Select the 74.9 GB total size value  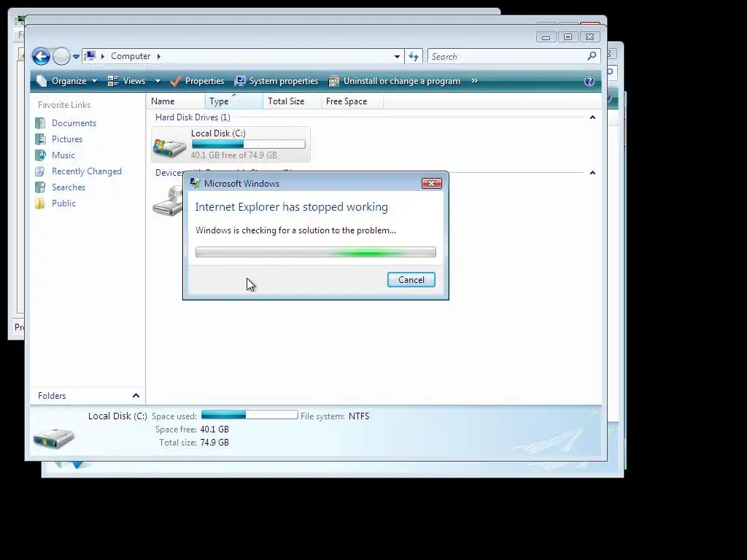tap(214, 443)
